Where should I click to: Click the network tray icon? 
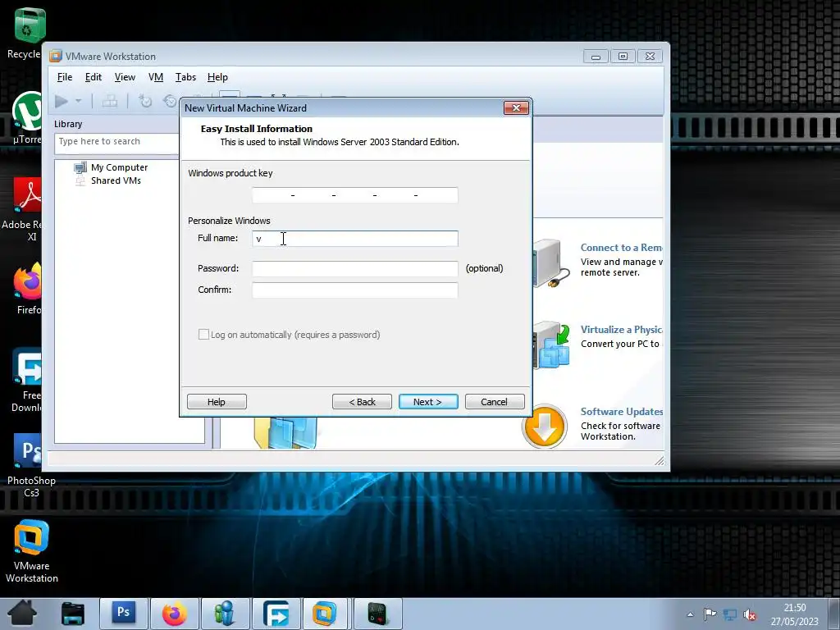point(729,614)
